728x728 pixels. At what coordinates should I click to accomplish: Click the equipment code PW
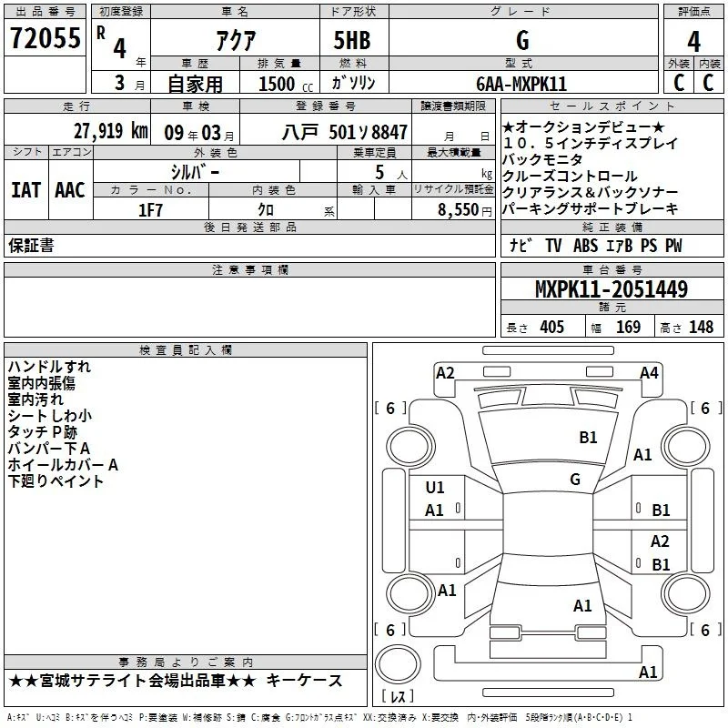tap(673, 246)
